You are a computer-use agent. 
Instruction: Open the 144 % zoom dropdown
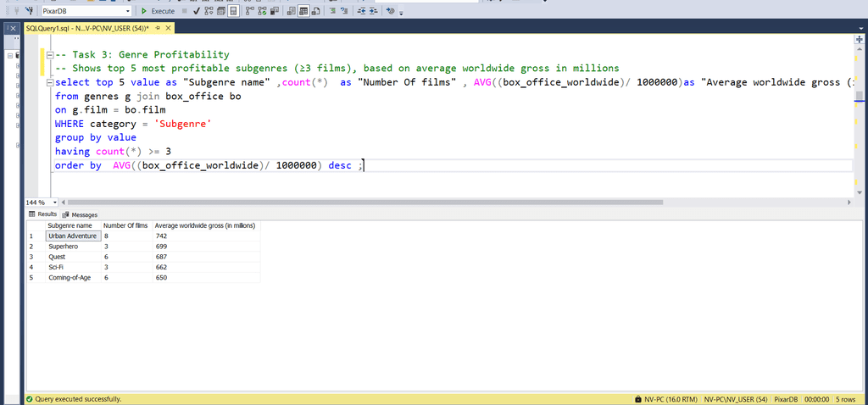(55, 202)
